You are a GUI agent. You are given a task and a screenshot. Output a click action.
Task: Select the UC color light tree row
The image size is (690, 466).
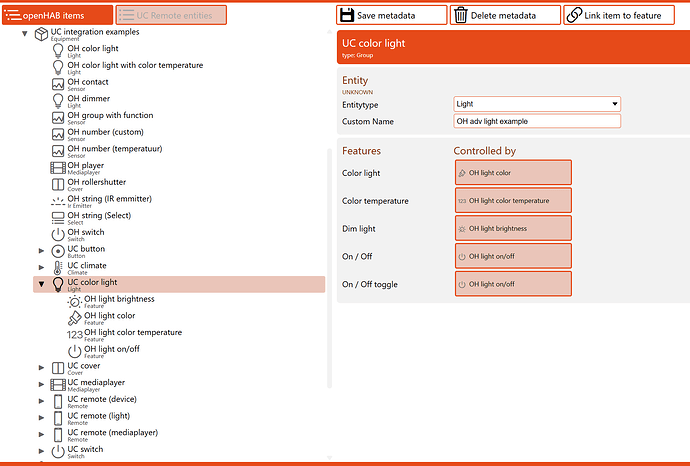coord(179,284)
